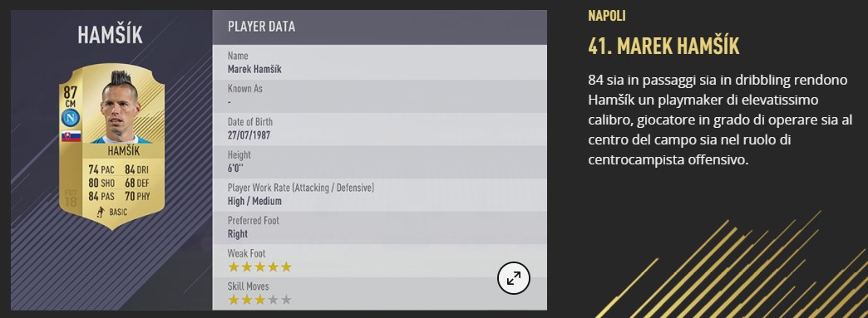Click the expand fullscreen arrows icon
The height and width of the screenshot is (318, 868).
click(x=514, y=277)
